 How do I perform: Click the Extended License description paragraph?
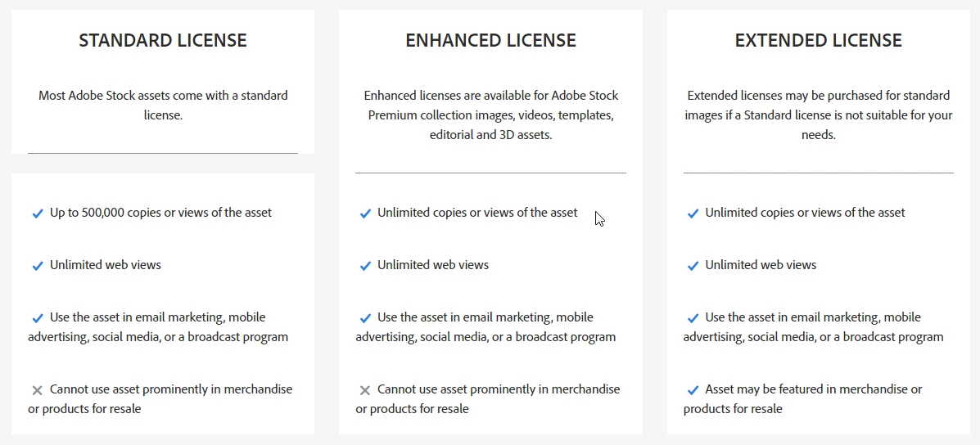(x=818, y=115)
